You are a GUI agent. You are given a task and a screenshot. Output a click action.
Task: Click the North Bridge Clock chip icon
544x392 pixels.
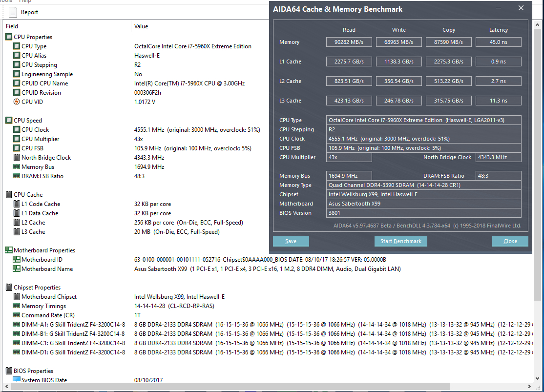[x=16, y=158]
